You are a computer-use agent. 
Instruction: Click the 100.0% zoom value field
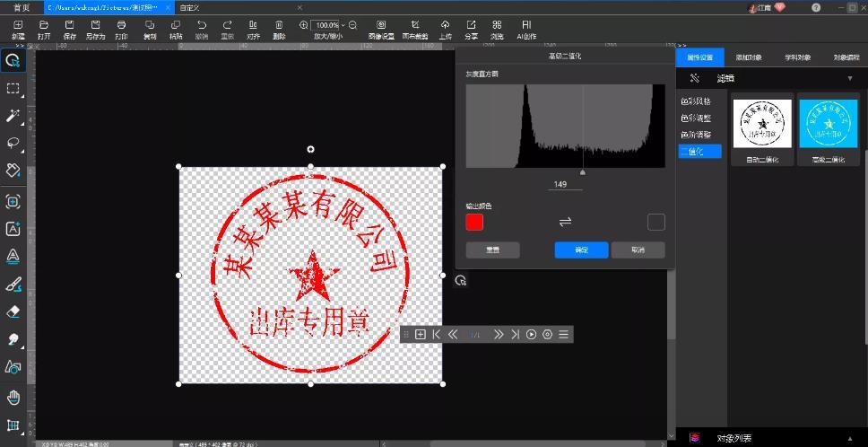(325, 25)
